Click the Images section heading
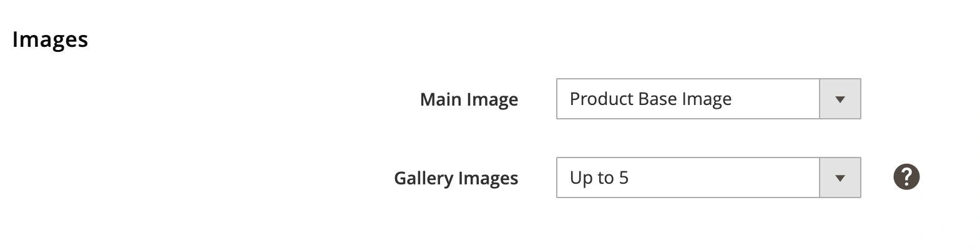980x250 pixels. point(50,39)
